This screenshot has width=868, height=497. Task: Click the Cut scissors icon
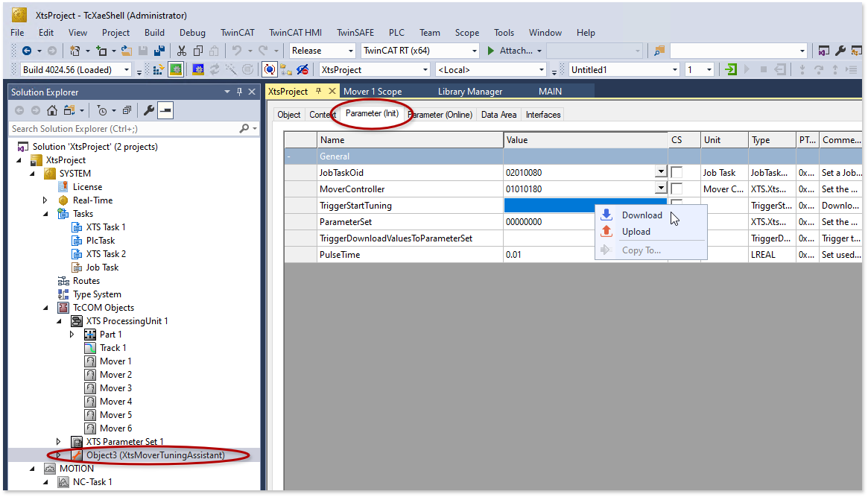[x=182, y=51]
